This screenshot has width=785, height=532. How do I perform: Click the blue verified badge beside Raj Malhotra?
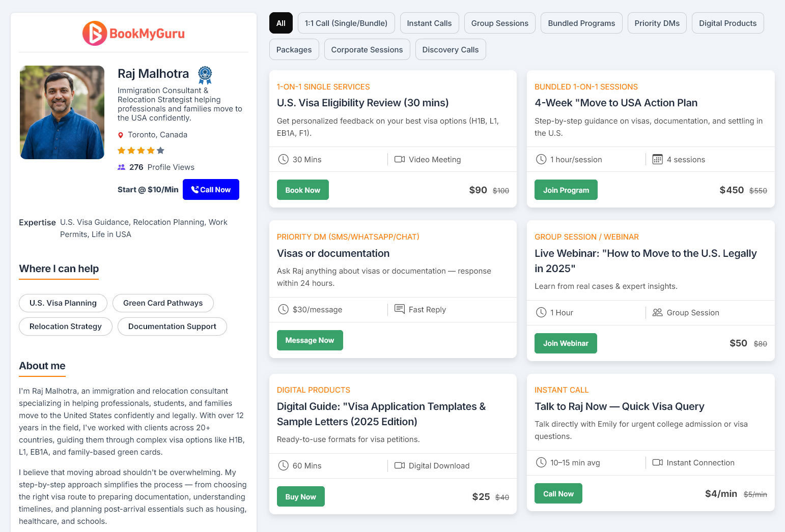(x=205, y=75)
